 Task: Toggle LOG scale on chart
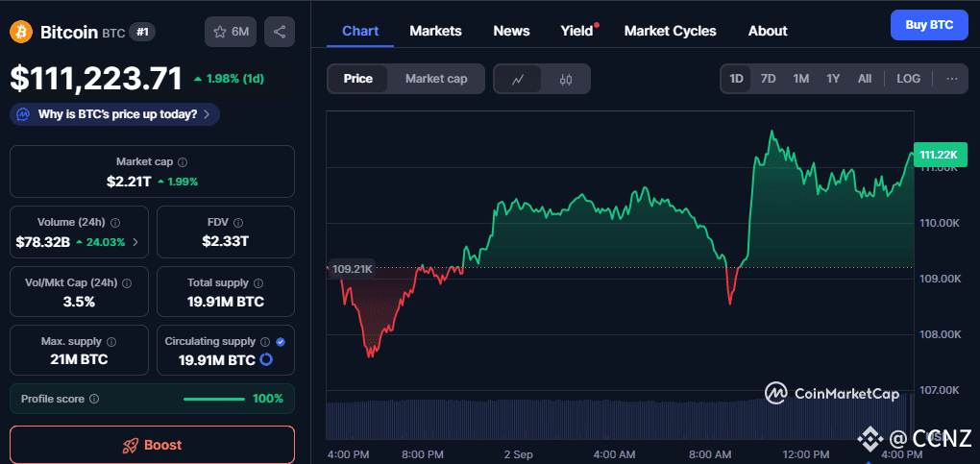tap(908, 79)
